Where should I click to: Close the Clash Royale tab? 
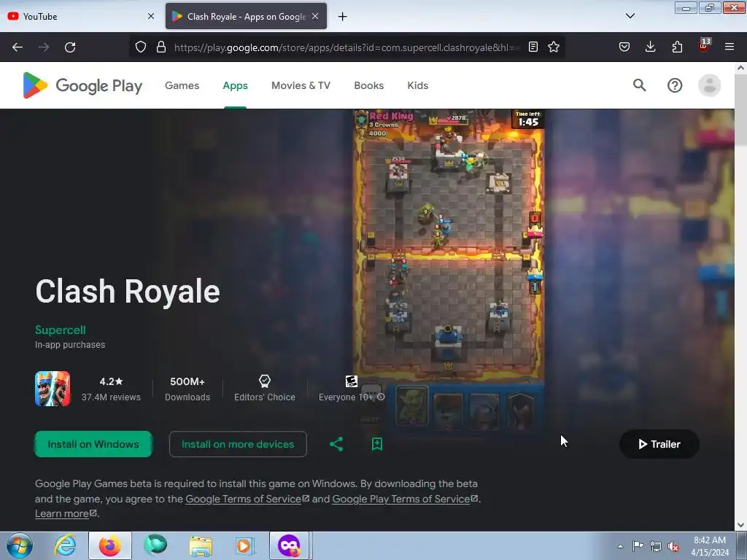[315, 16]
